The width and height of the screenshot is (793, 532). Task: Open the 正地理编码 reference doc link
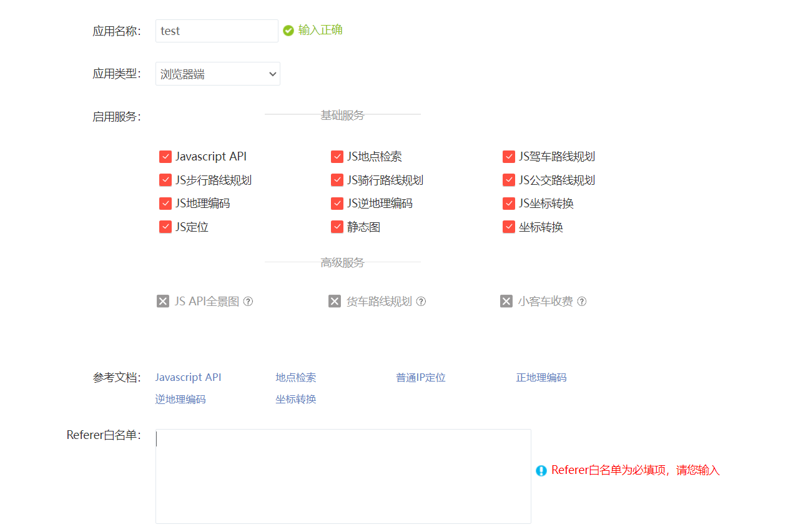coord(541,378)
